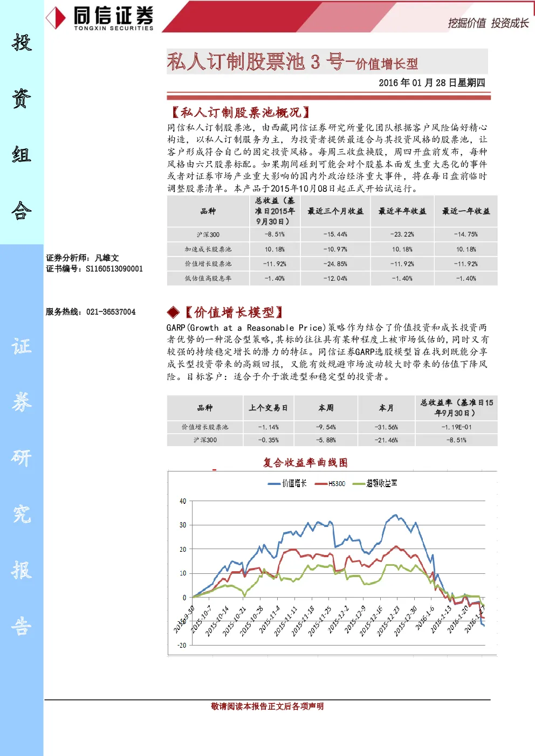Click cell value -9.54%
Viewport: 535px width, 756px height.
coord(326,427)
